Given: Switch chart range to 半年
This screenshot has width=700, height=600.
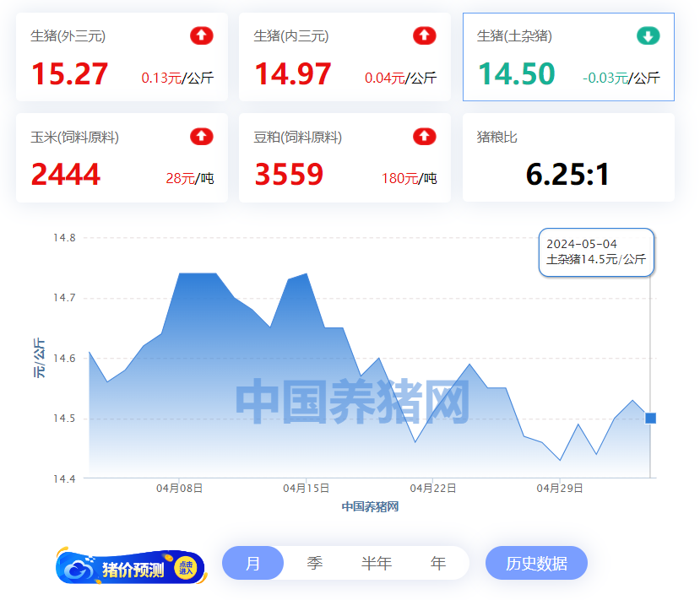Looking at the screenshot, I should click(377, 563).
